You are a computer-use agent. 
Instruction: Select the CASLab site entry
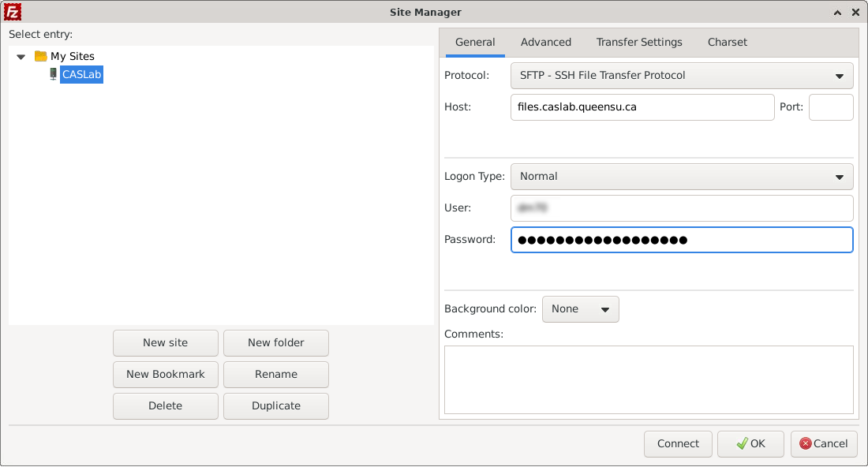81,74
